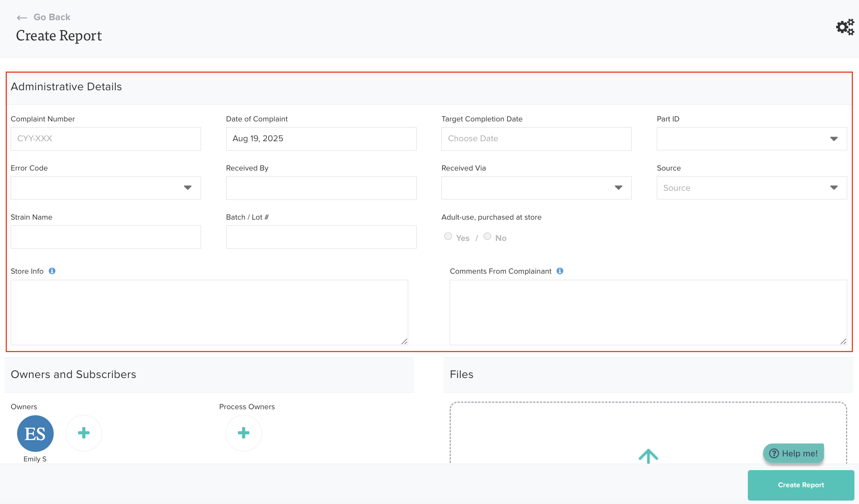This screenshot has width=859, height=504.
Task: Select Yes for adult-use purchased at store
Action: (448, 236)
